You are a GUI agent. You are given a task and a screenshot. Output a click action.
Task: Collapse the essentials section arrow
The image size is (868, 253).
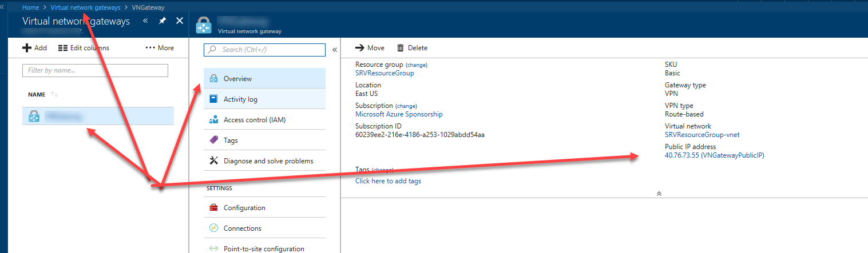tap(659, 194)
